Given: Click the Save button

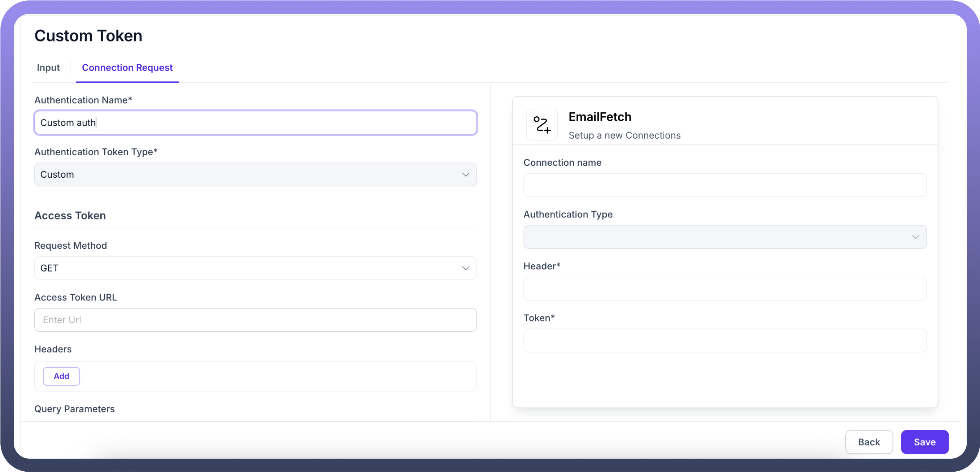Looking at the screenshot, I should point(924,442).
